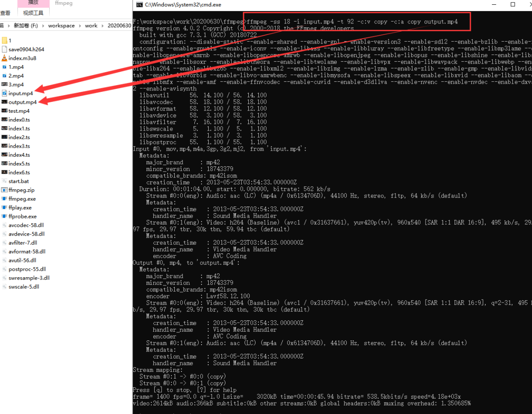
Task: Select the index0.ts segment file
Action: 20,120
